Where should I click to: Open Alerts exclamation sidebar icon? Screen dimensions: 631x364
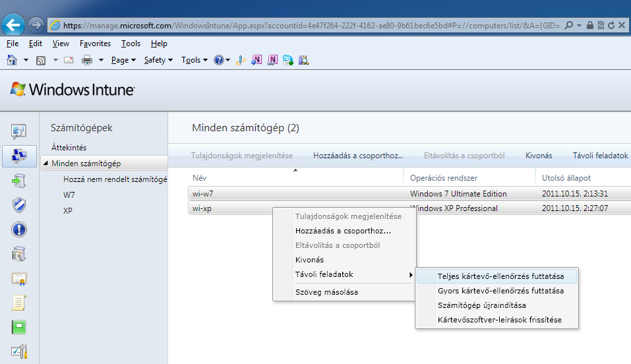(19, 229)
